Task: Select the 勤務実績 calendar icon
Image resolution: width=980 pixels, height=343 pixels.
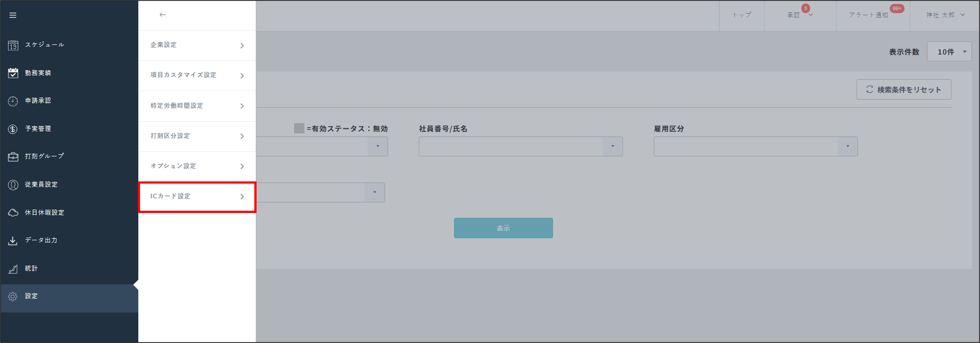Action: tap(12, 72)
